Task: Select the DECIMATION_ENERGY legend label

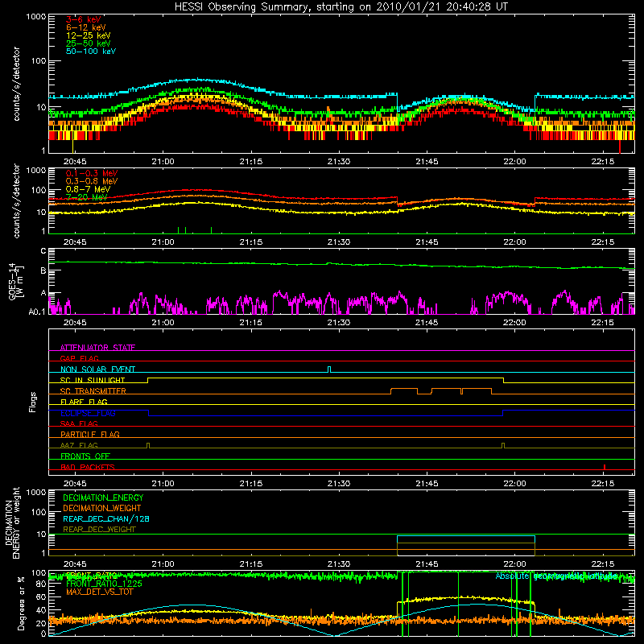Action: tap(103, 497)
